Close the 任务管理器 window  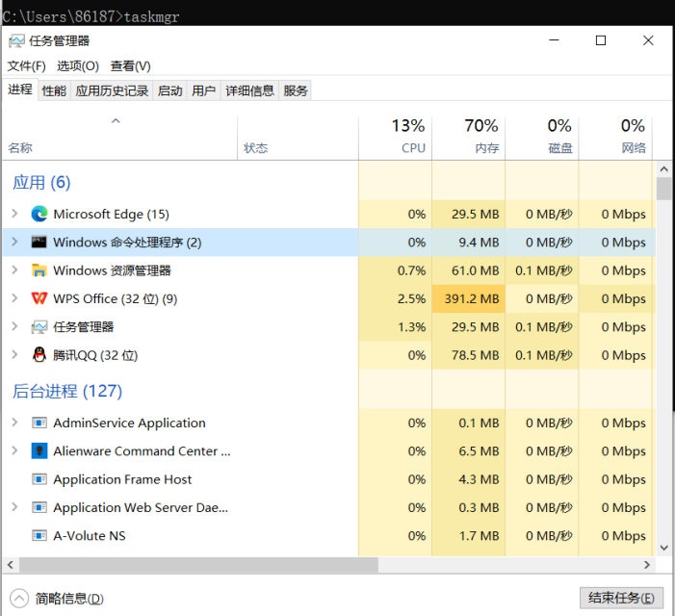pyautogui.click(x=648, y=40)
